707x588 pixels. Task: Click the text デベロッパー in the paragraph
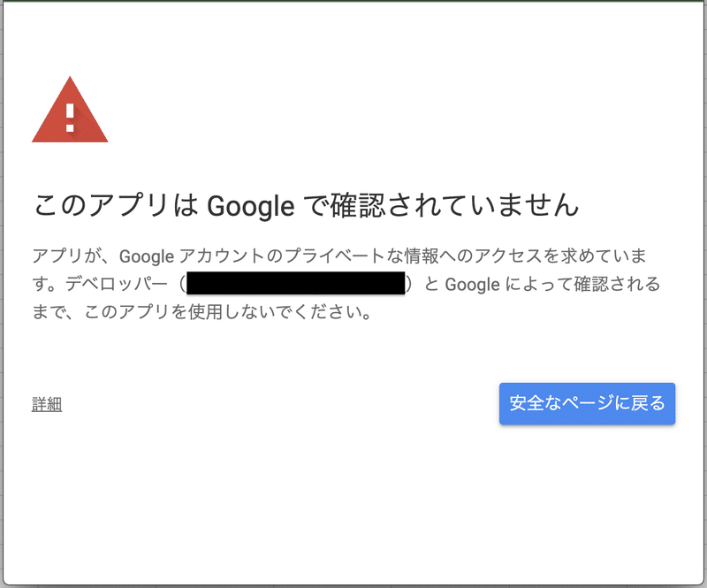coord(117,285)
